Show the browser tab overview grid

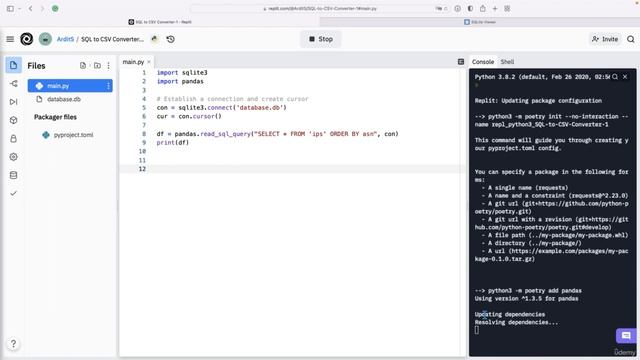507,8
